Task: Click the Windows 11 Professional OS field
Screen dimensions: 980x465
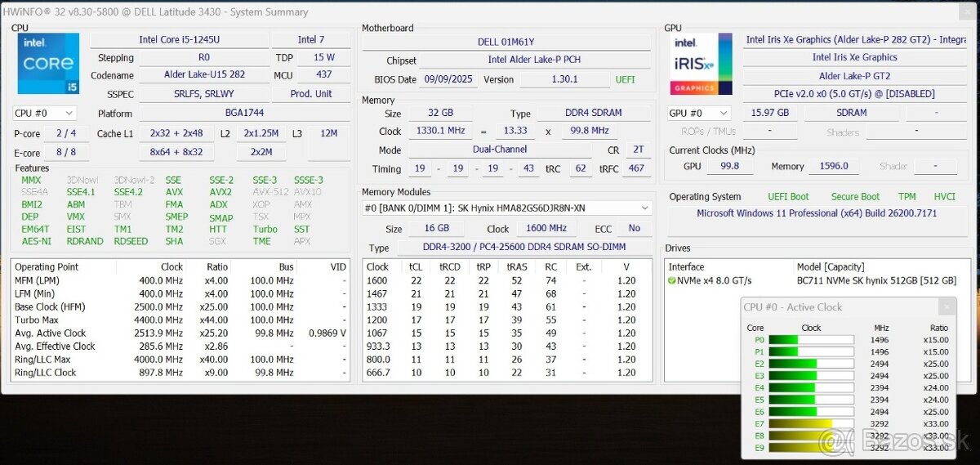Action: [817, 213]
